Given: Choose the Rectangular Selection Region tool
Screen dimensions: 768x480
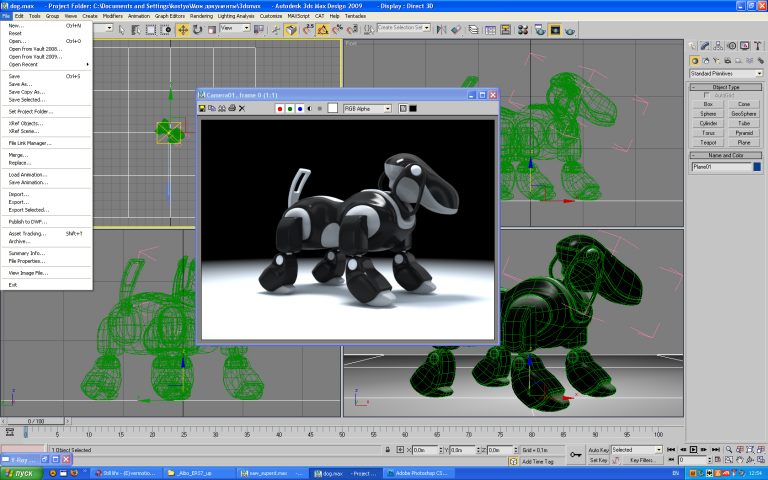Looking at the screenshot, I should [x=151, y=30].
